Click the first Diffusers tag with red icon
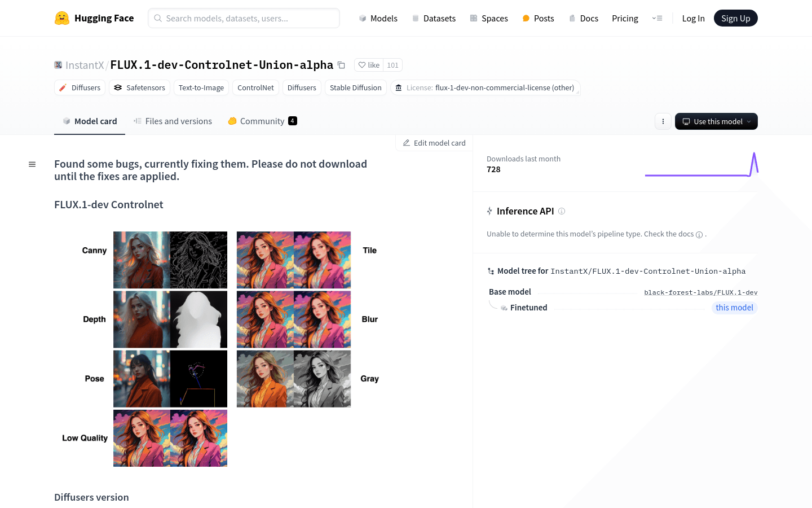The image size is (812, 508). click(x=80, y=87)
